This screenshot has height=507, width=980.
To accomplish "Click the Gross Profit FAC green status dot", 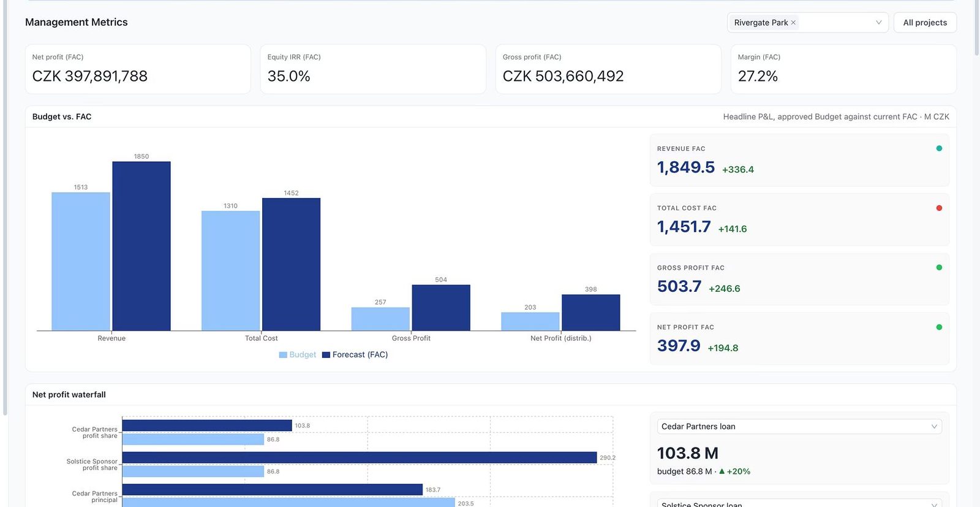I will pyautogui.click(x=939, y=267).
